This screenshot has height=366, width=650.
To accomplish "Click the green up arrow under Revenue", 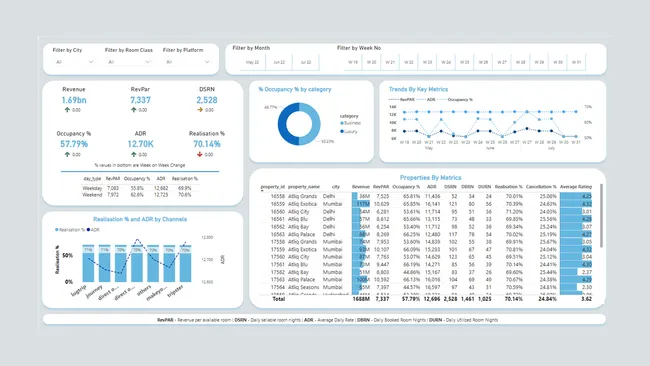I will pos(67,110).
